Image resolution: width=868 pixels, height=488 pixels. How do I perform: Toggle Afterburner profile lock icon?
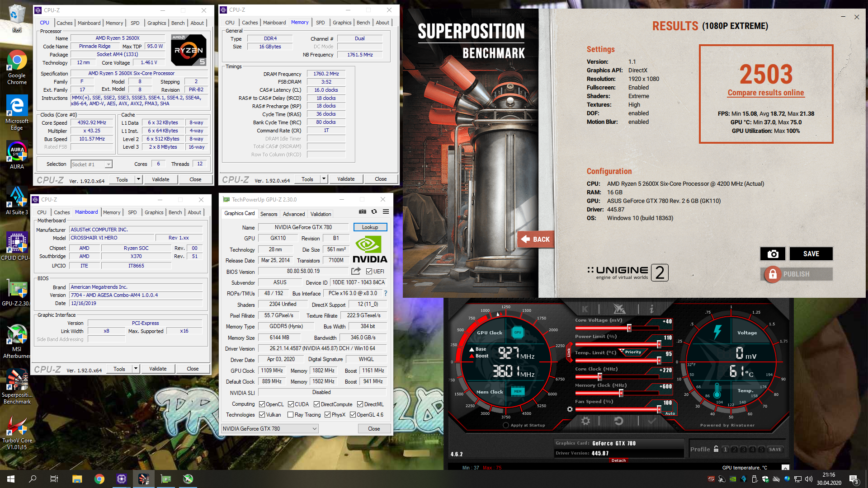(x=716, y=449)
